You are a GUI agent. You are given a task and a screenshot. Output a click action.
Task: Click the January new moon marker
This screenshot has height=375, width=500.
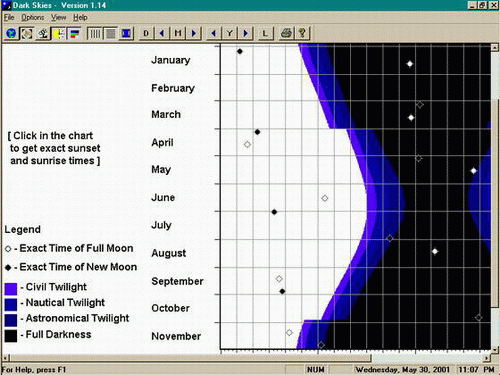240,51
